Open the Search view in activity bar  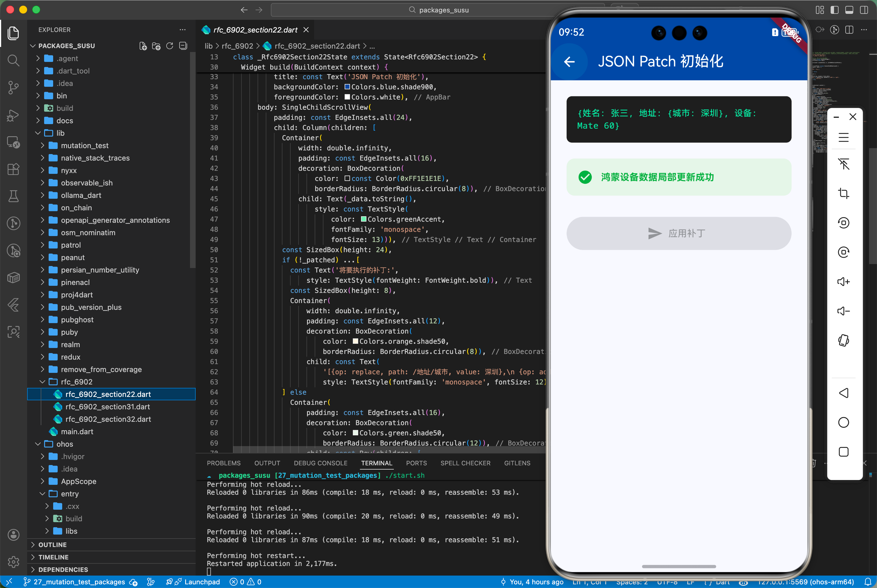[14, 60]
